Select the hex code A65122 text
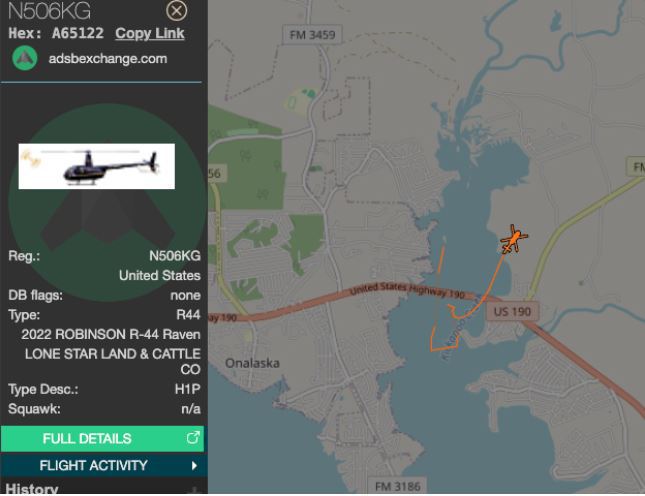The image size is (645, 496). point(80,34)
